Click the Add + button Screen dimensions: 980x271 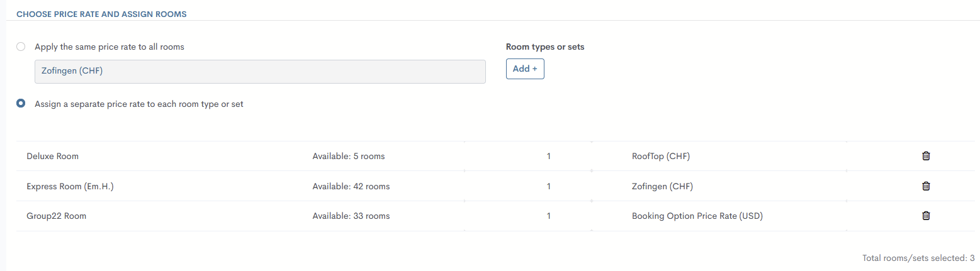click(x=525, y=69)
